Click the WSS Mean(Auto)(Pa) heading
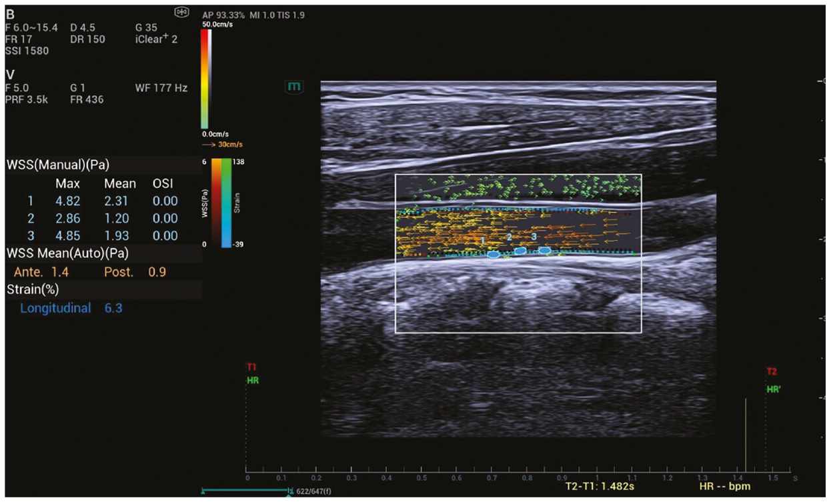The width and height of the screenshot is (829, 504). [x=67, y=253]
